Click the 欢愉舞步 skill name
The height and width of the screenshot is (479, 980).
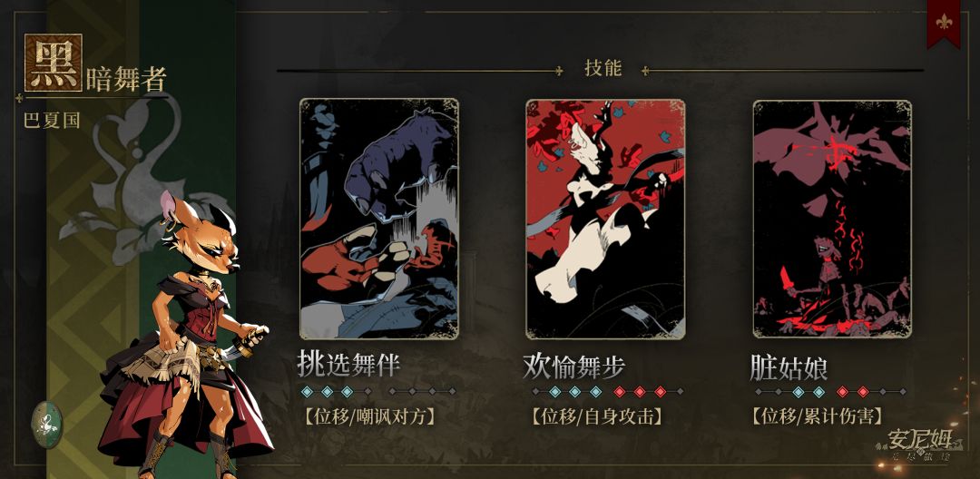coord(573,367)
